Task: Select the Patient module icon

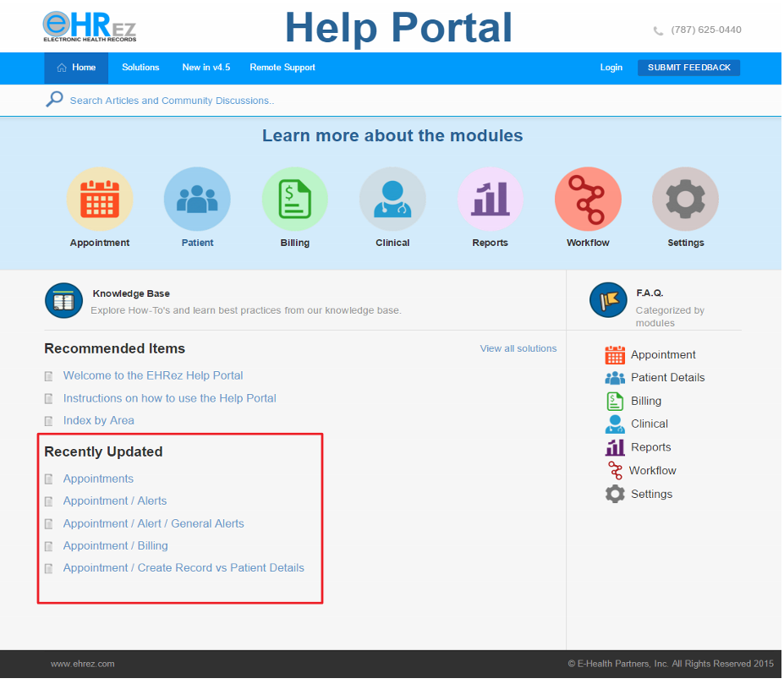Action: click(197, 198)
